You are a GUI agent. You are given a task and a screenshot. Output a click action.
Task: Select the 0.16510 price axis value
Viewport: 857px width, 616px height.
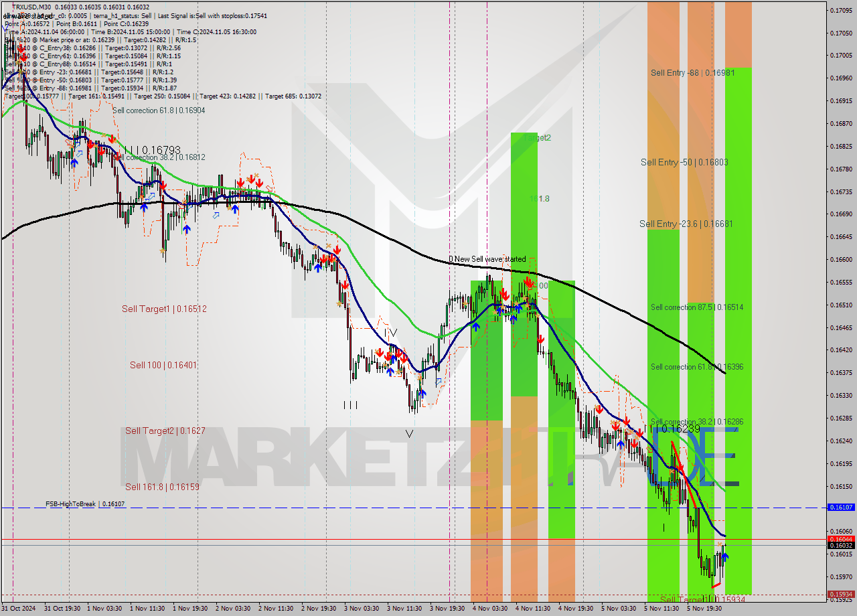pos(840,305)
